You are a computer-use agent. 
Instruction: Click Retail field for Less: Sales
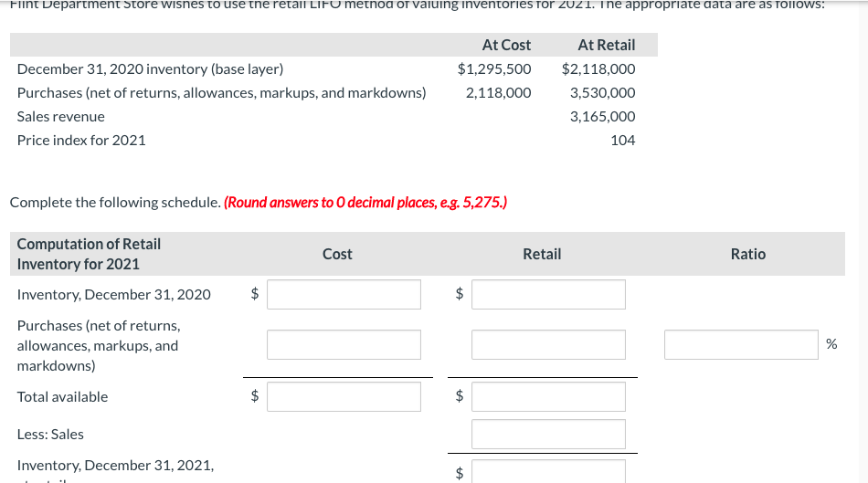tap(548, 435)
